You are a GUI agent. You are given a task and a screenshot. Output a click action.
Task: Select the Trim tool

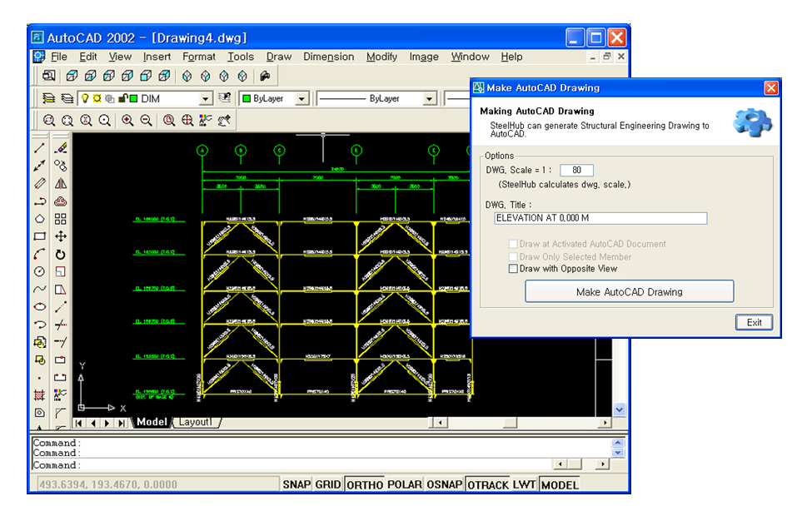pos(61,325)
